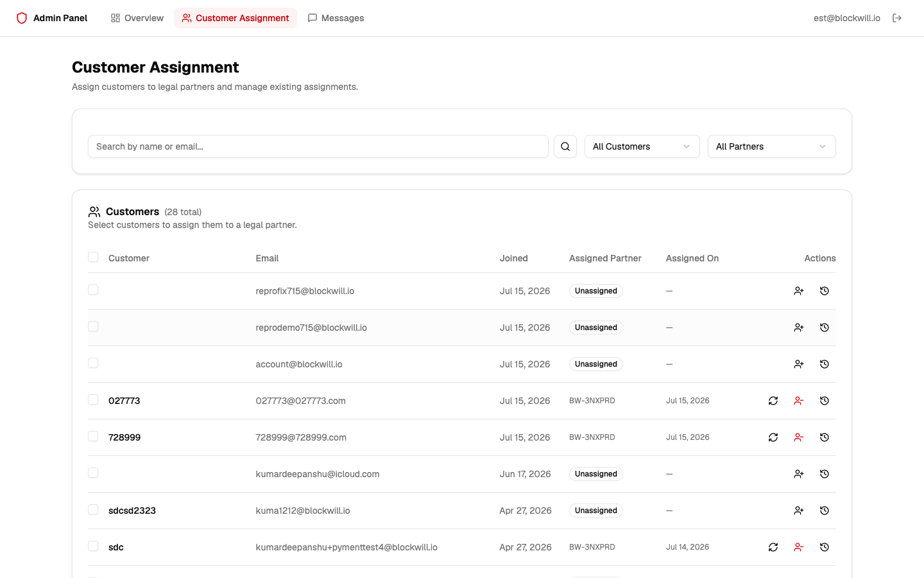Click the Jul 14, 2026 assigned date

click(688, 547)
